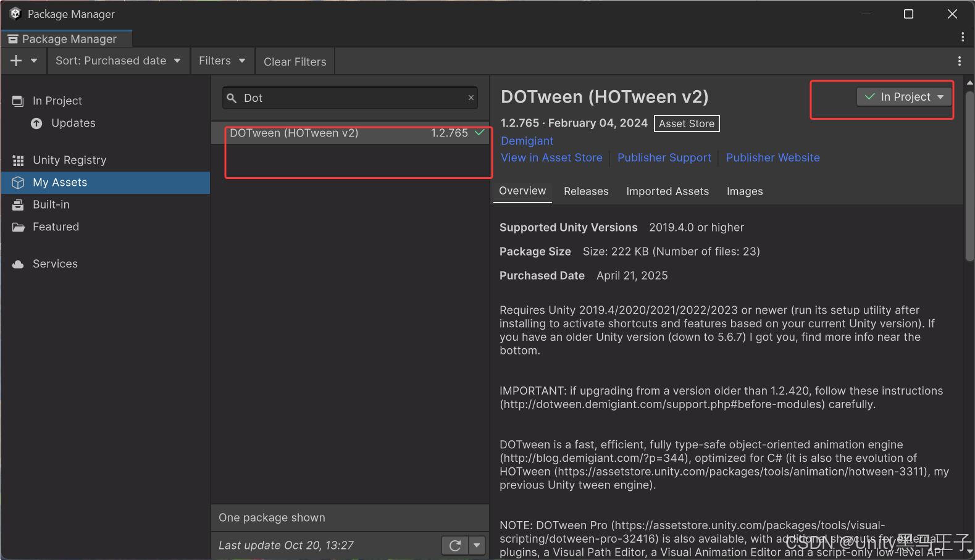975x560 pixels.
Task: Click the In Project sidebar icon
Action: [18, 101]
